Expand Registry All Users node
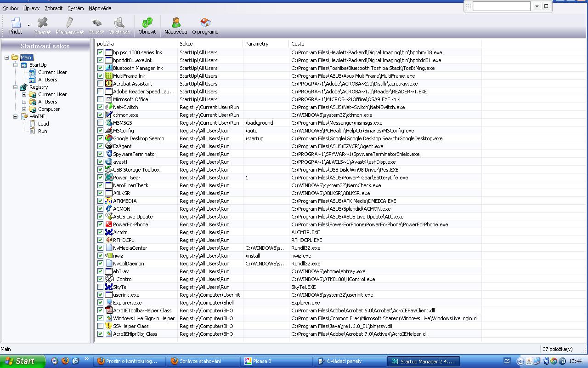588x368 pixels. click(x=24, y=102)
